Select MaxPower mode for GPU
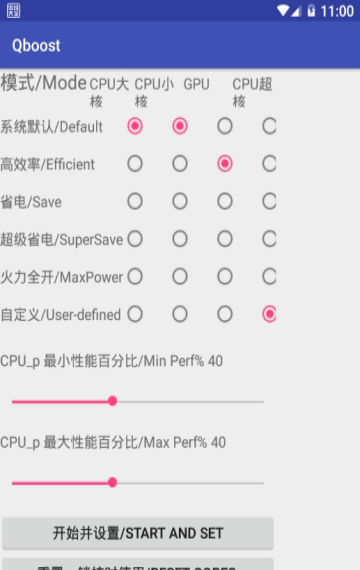 click(225, 277)
